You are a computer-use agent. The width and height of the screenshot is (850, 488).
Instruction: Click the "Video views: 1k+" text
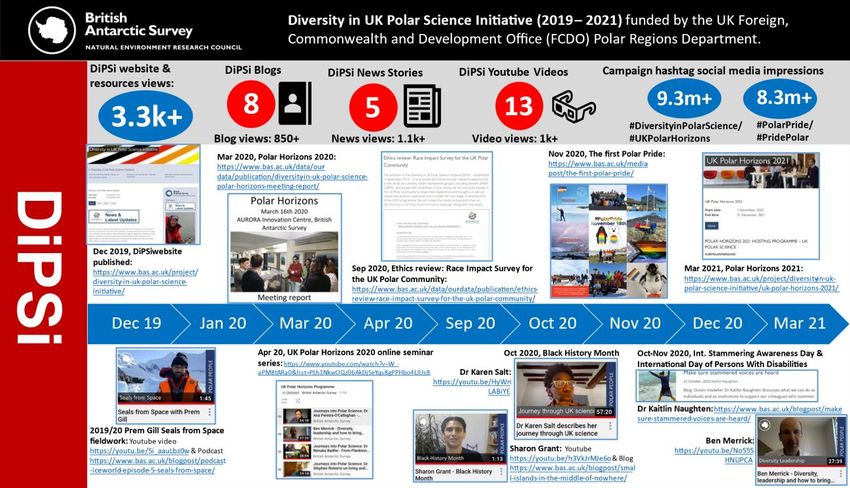514,139
